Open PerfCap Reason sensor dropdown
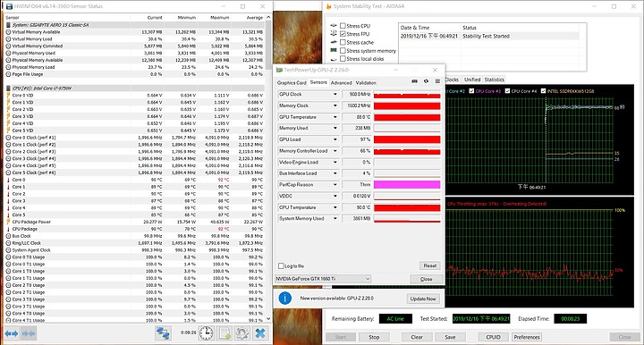Screen dimensions: 644x345 pyautogui.click(x=335, y=185)
